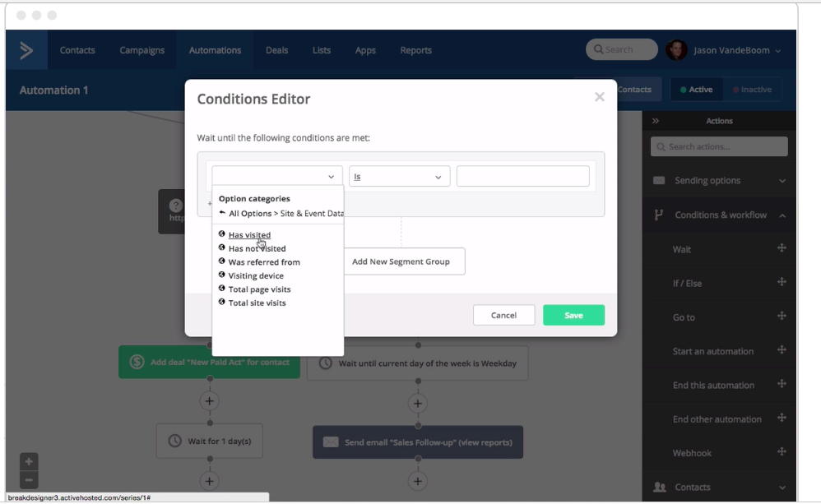The image size is (821, 504).
Task: Zoom out using the minus icon on canvas
Action: pos(29,481)
